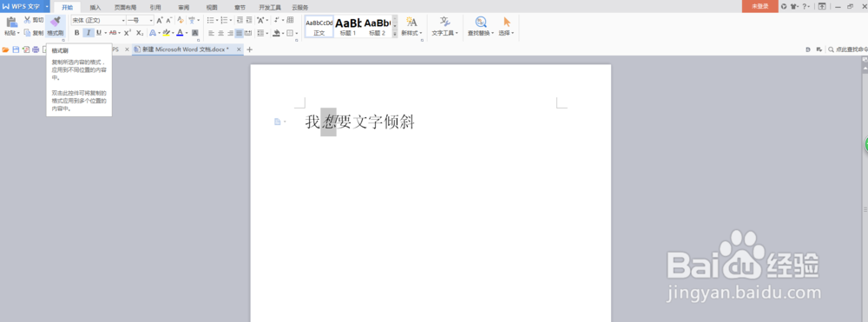Click the distributed alignment icon

pos(248,33)
